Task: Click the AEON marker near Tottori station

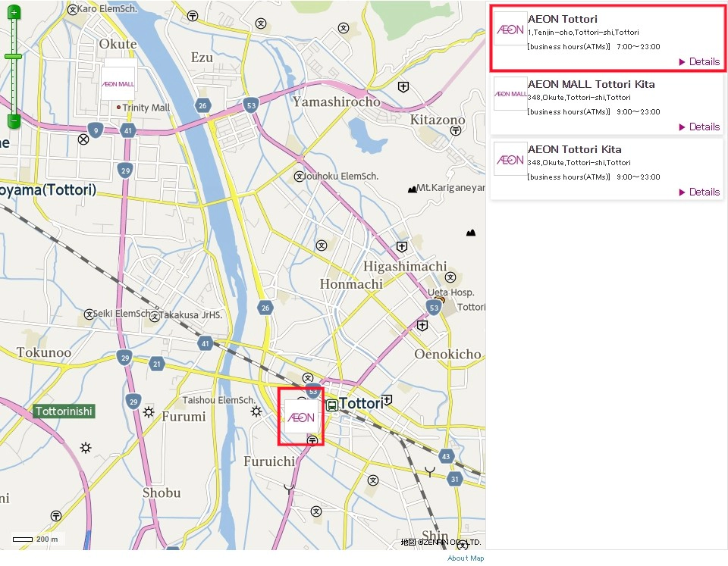Action: pos(301,417)
